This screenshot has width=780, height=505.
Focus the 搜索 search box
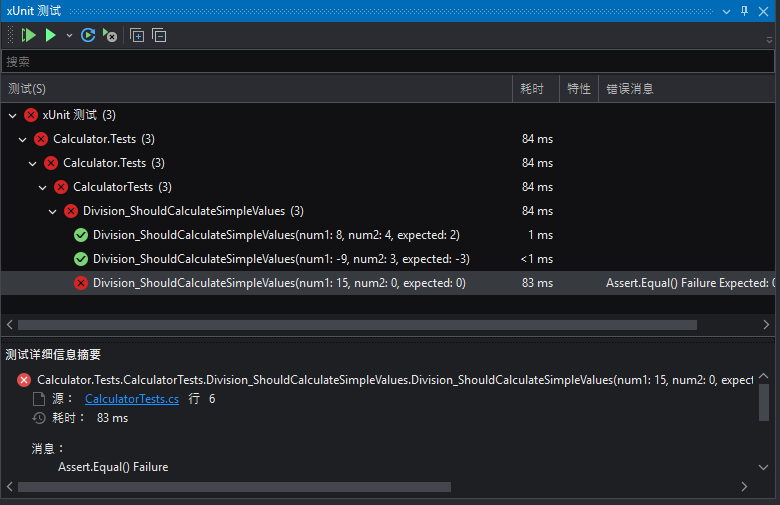[x=388, y=62]
